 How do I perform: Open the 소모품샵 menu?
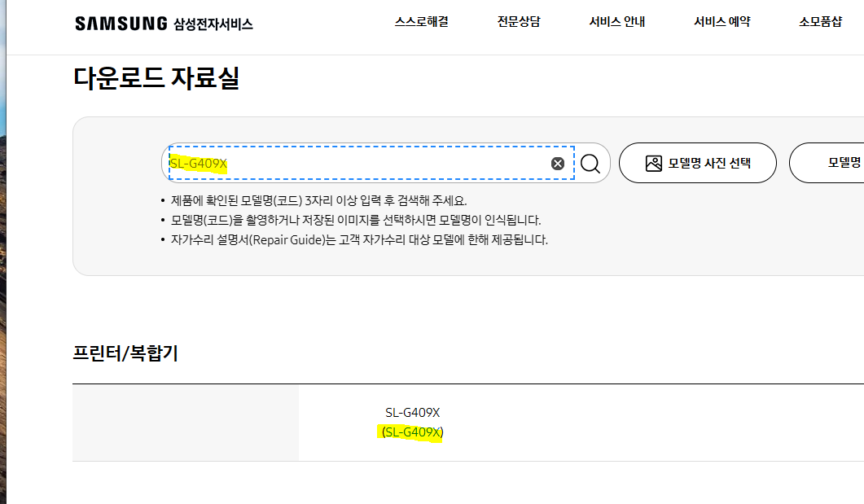tap(821, 22)
